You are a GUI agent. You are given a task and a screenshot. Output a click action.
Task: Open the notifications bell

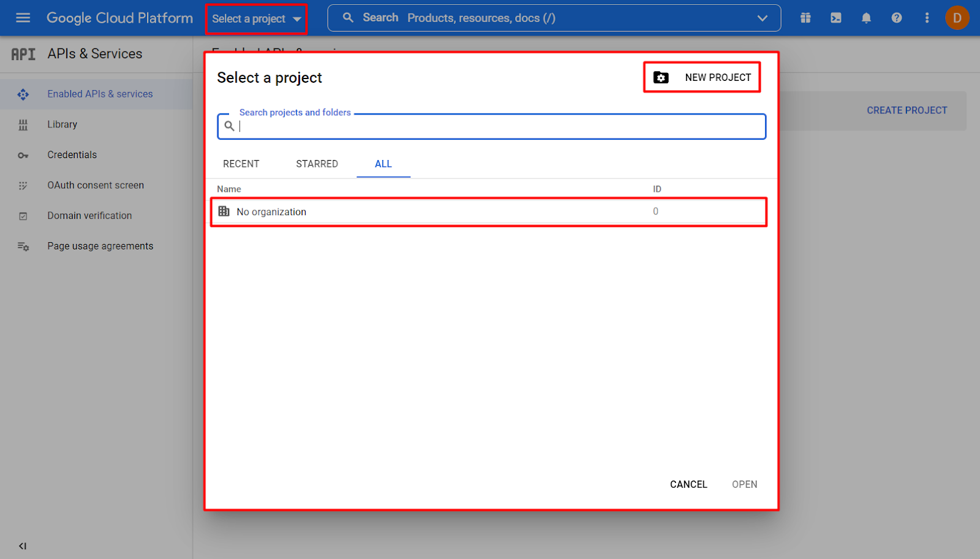tap(866, 18)
